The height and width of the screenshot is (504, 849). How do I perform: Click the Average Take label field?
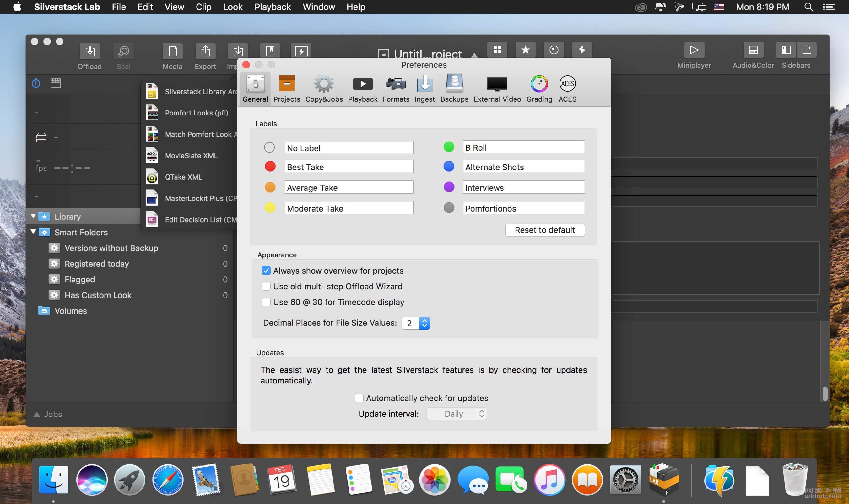pos(349,187)
